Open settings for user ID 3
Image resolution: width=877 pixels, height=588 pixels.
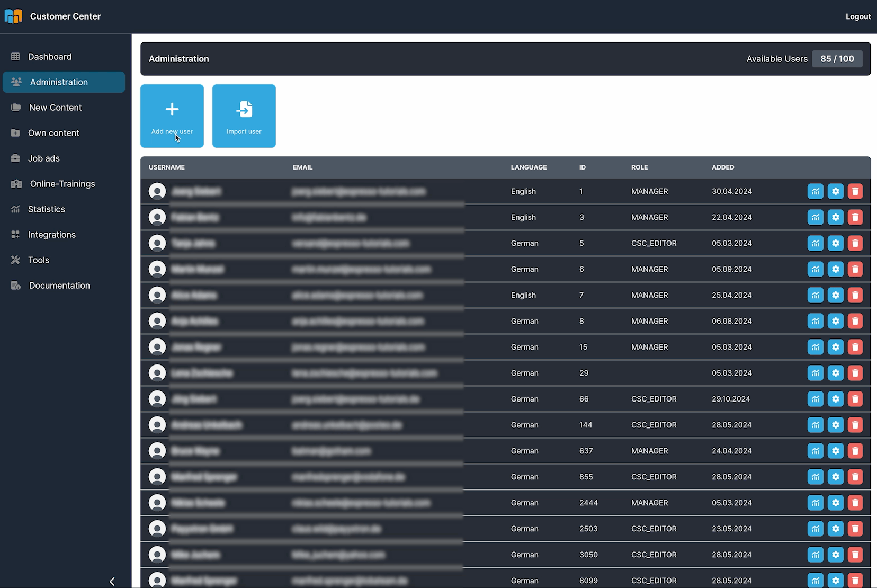[835, 217]
